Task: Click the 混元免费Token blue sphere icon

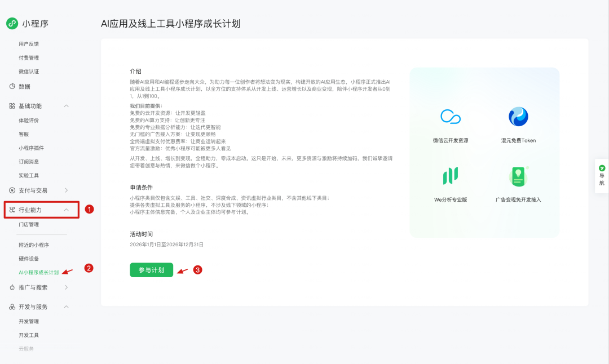Action: [x=518, y=117]
